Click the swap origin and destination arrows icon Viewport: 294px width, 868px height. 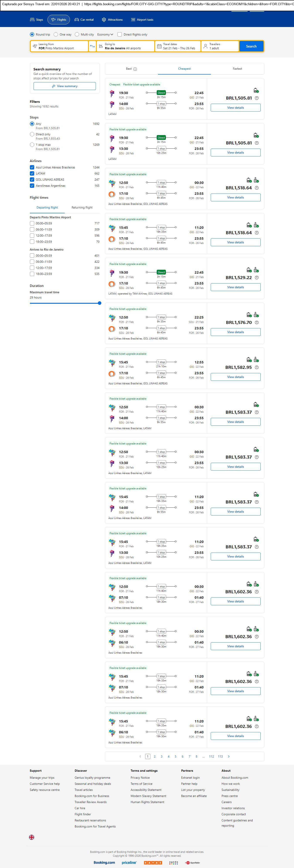92,46
